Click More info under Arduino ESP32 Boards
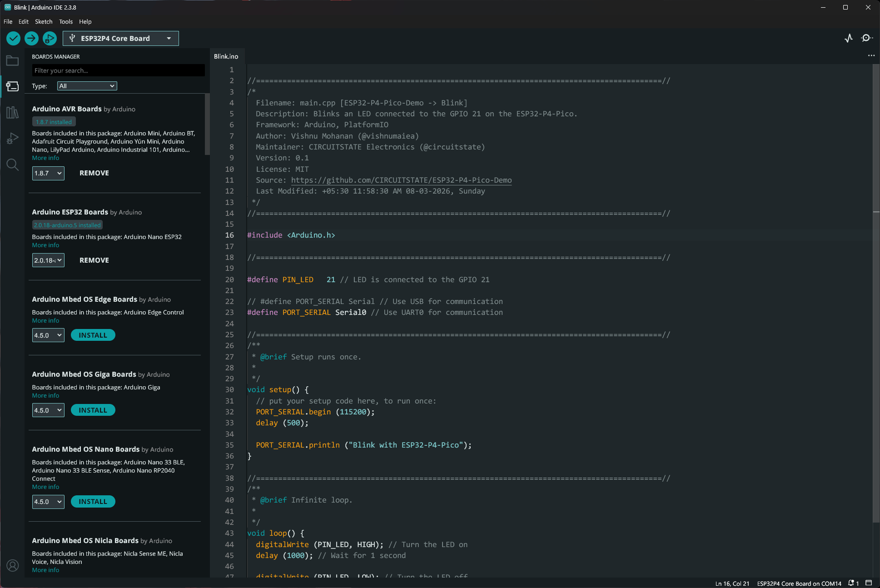 tap(45, 245)
